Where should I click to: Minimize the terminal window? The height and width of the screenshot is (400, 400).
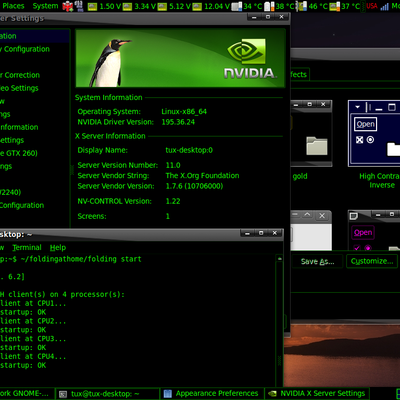coord(247,233)
